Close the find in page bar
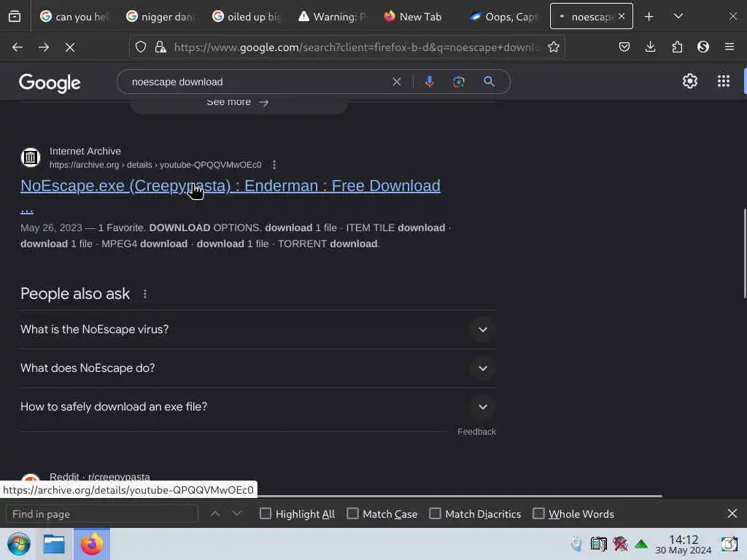747x560 pixels. click(732, 513)
